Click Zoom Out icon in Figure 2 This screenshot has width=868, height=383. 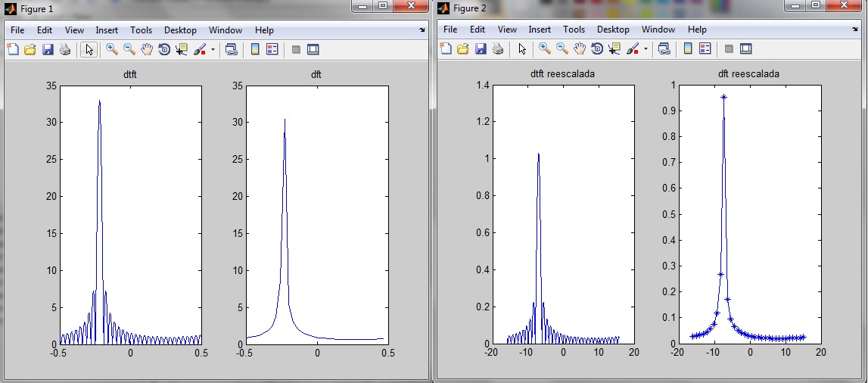pos(562,49)
